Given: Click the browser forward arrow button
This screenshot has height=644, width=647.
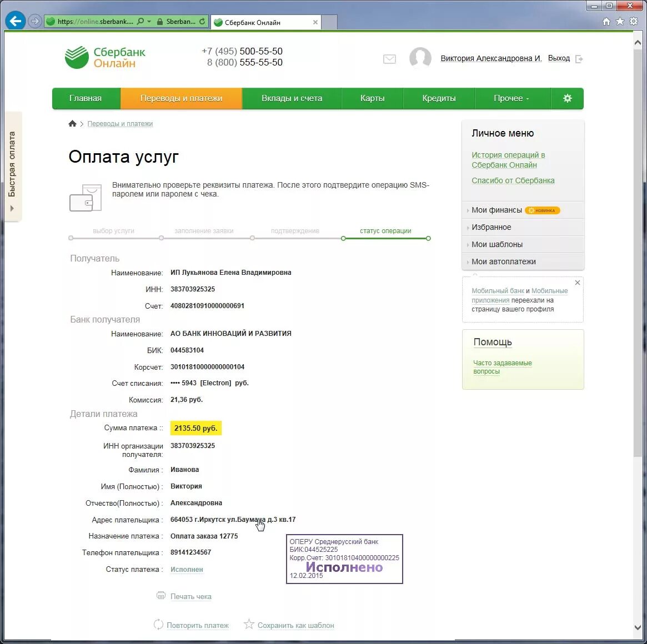Looking at the screenshot, I should (x=35, y=21).
